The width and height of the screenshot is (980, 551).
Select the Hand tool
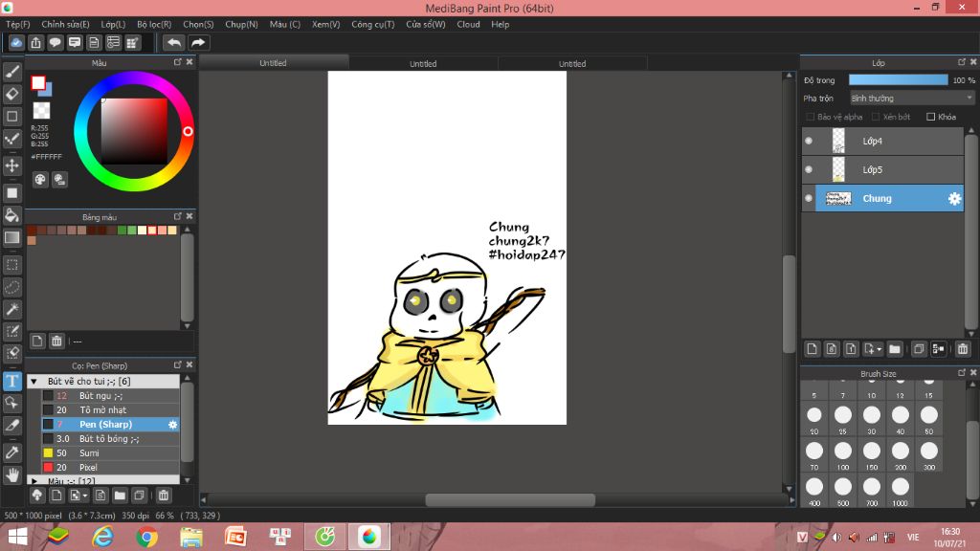coord(11,474)
